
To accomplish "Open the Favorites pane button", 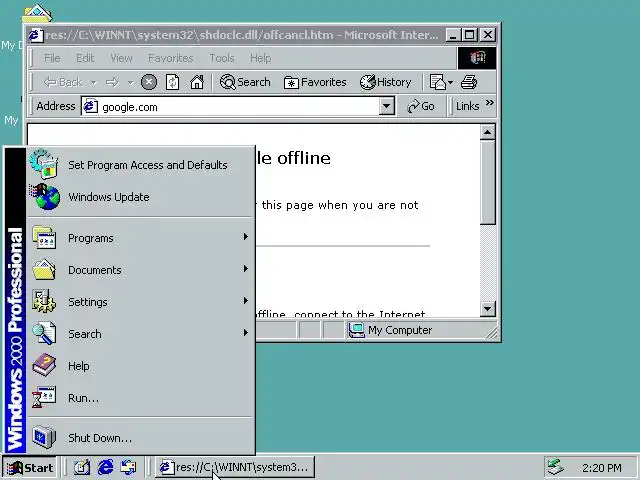I will click(x=315, y=82).
